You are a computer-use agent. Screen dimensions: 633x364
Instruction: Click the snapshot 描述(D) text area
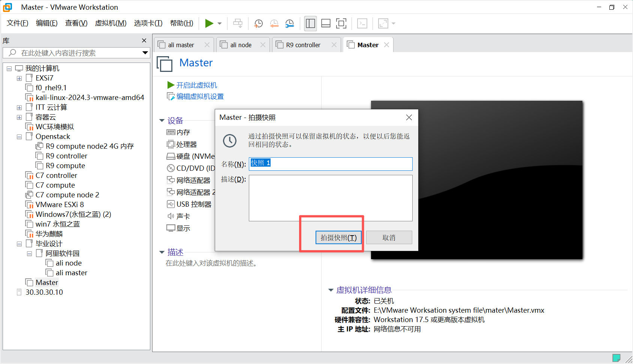(x=331, y=198)
